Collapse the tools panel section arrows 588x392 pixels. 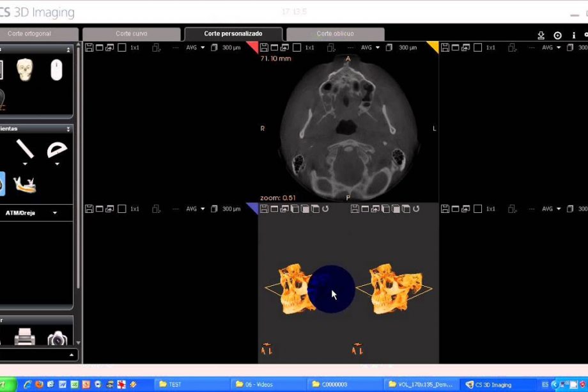(x=68, y=129)
